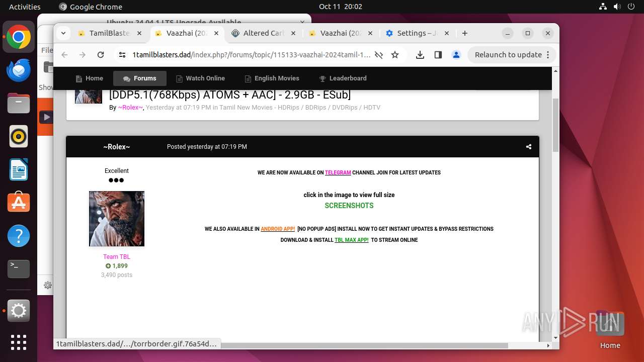The image size is (644, 362).
Task: Open the TBL MAX APP! link
Action: tap(352, 240)
